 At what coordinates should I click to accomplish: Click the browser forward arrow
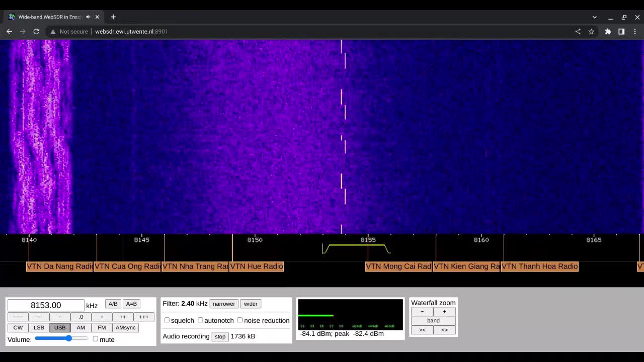click(23, 31)
